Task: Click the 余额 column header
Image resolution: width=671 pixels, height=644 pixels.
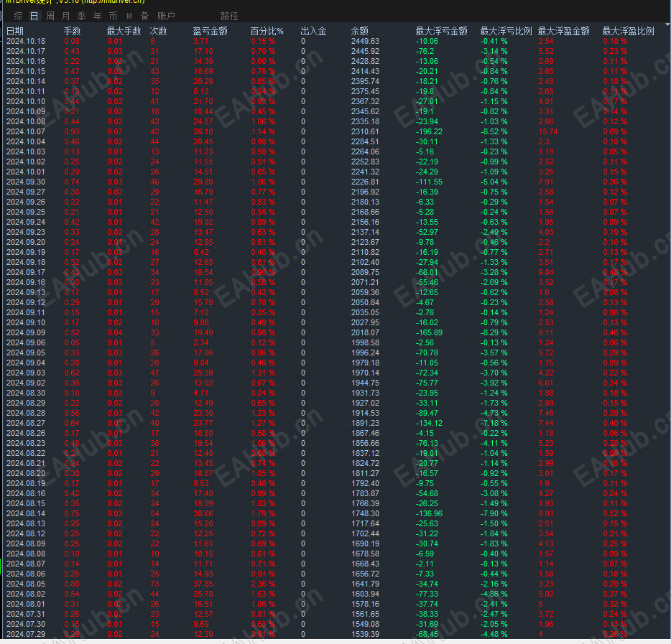Action: point(359,31)
